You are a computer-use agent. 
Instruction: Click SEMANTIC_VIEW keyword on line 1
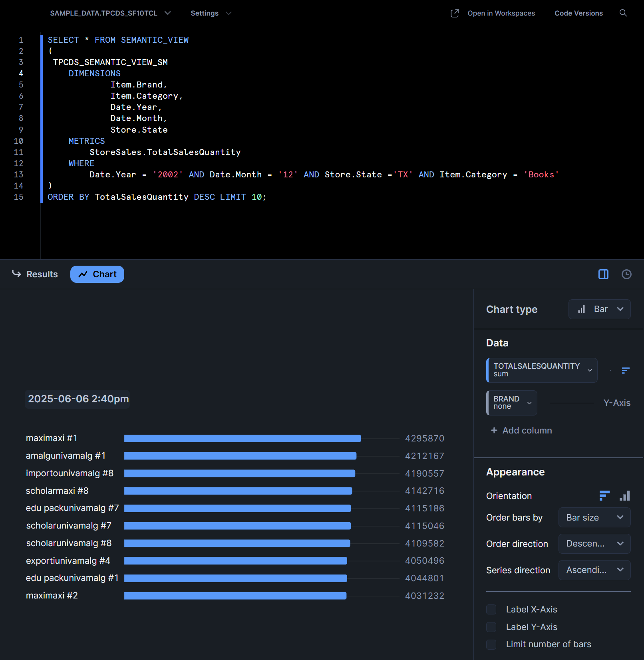[x=155, y=40]
